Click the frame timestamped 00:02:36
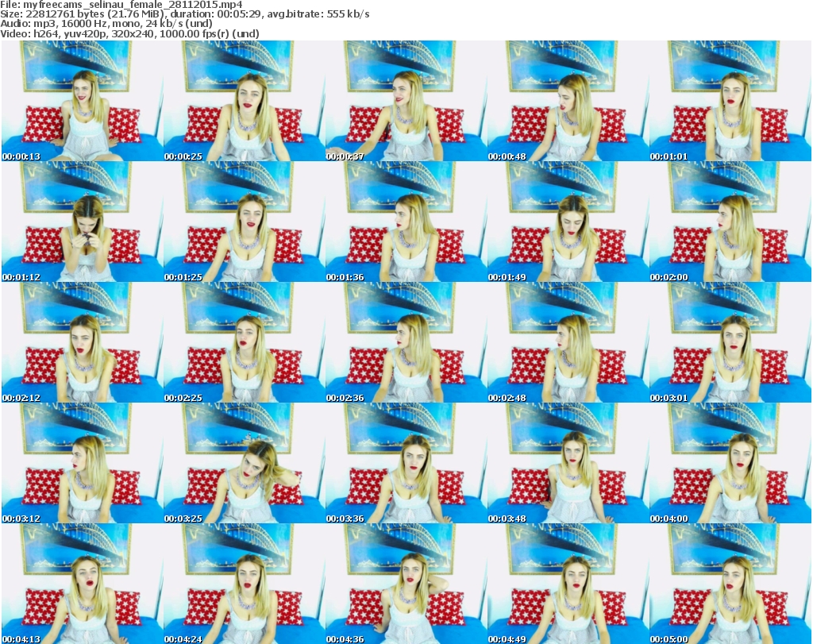 click(406, 342)
